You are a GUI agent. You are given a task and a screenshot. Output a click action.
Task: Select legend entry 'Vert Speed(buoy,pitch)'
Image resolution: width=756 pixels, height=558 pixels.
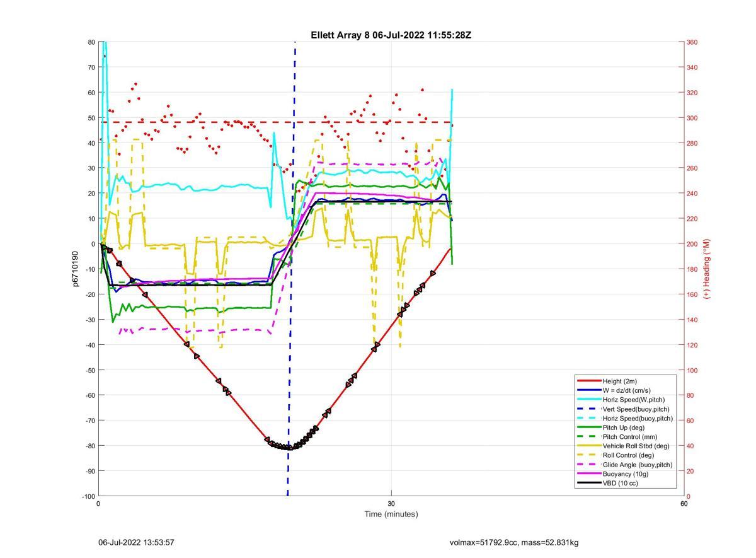pos(636,409)
